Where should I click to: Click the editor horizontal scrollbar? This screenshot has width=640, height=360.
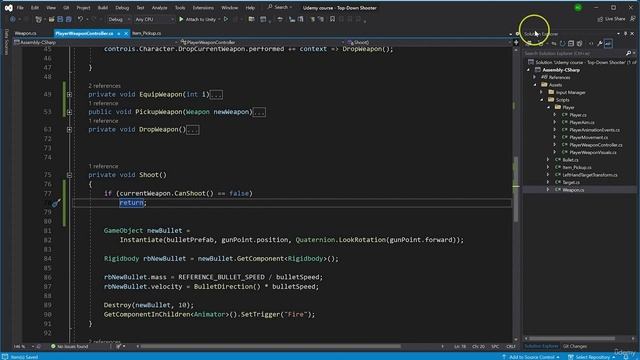coord(271,347)
